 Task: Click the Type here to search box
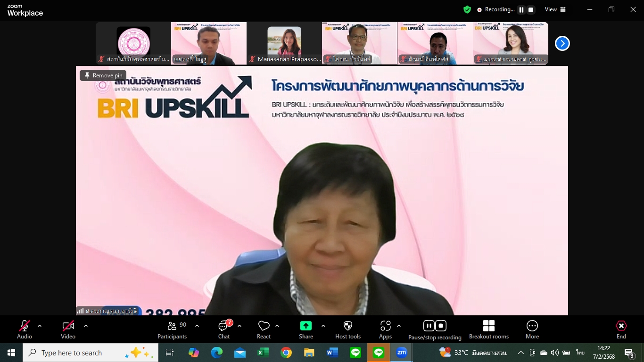(x=91, y=353)
